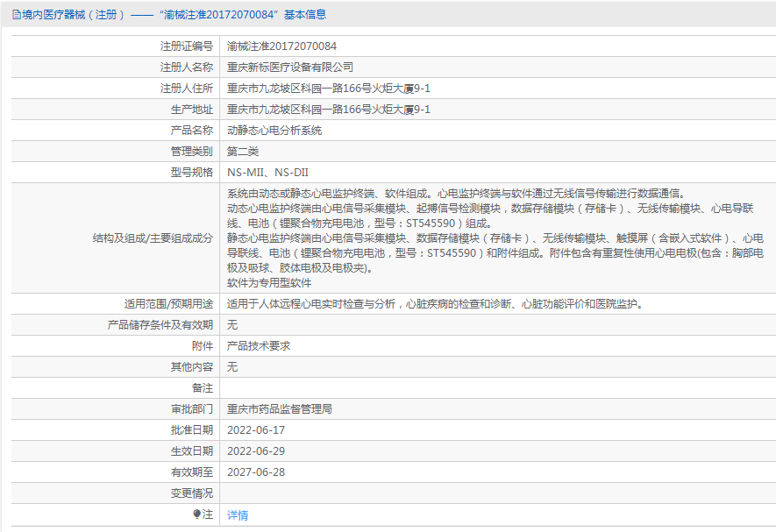This screenshot has height=532, width=776.
Task: Click the document icon before 境内医疗器械 title
Action: coord(17,15)
